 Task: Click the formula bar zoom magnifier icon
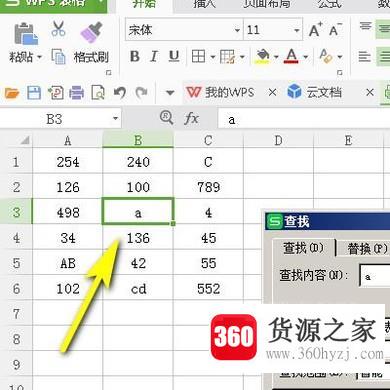click(x=166, y=118)
